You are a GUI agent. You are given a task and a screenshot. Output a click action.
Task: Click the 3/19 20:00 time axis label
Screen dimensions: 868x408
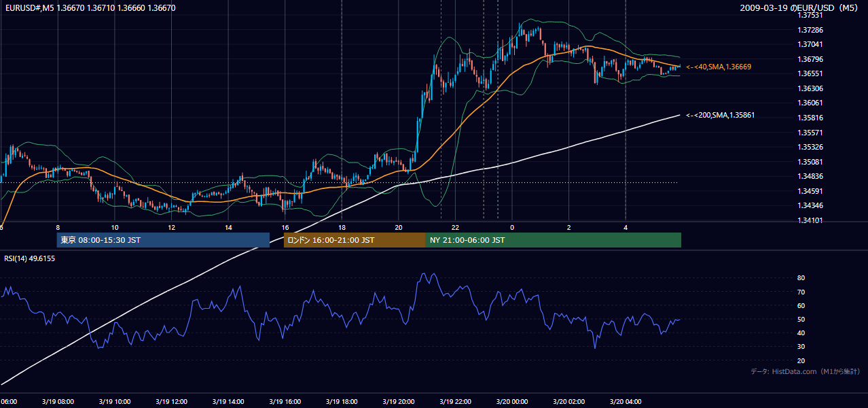coord(398,401)
